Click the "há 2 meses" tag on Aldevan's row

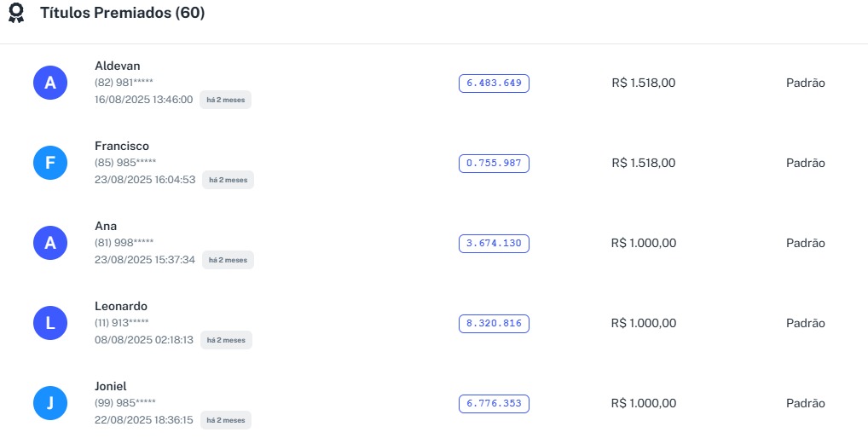[226, 100]
